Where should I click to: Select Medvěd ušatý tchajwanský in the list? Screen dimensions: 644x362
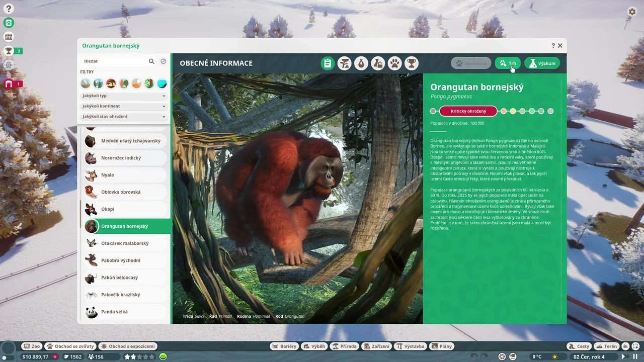pos(125,141)
